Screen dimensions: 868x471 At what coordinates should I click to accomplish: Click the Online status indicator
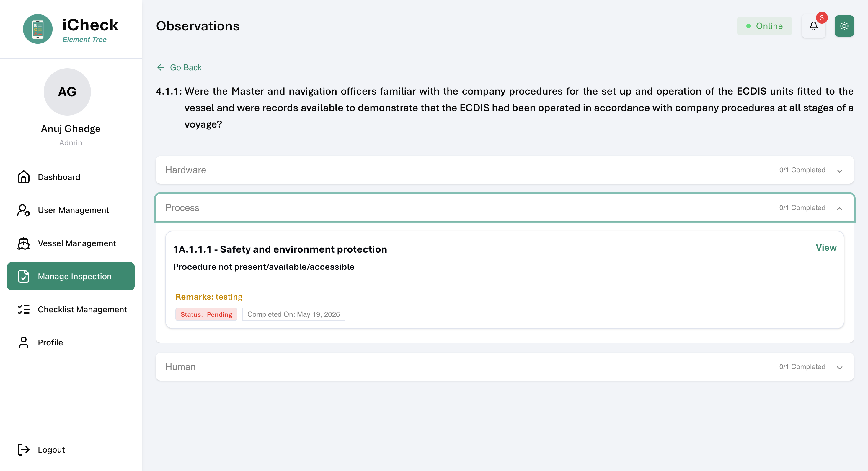pos(764,26)
